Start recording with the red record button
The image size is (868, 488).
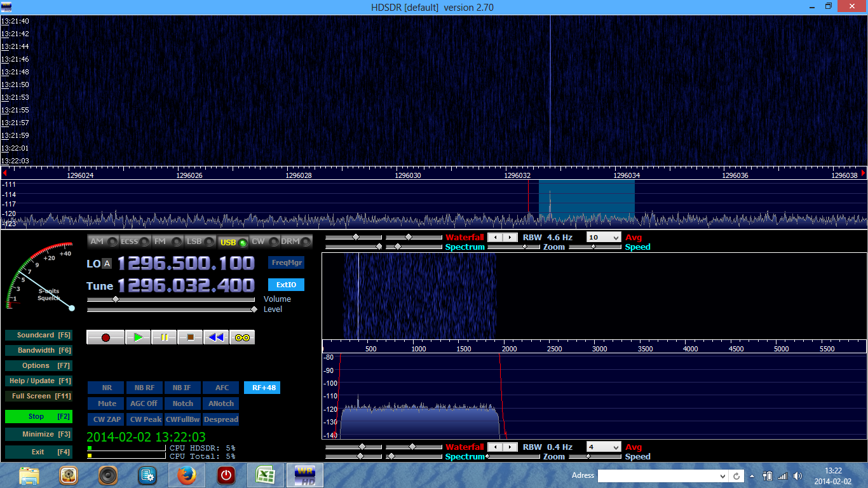tap(105, 337)
